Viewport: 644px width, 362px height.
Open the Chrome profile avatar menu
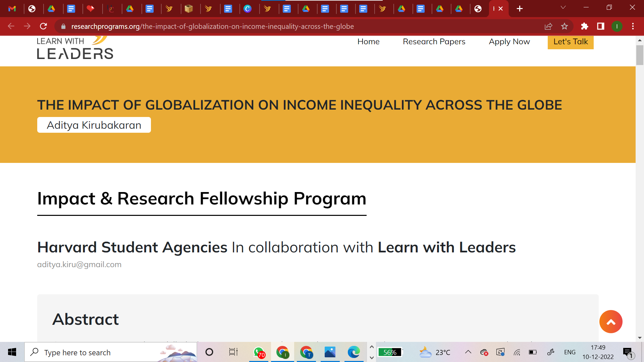[x=617, y=26]
